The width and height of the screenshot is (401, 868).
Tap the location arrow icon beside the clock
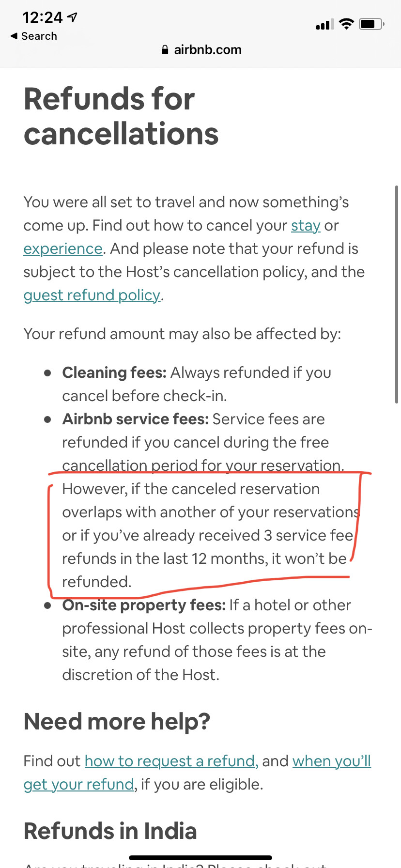coord(72,16)
